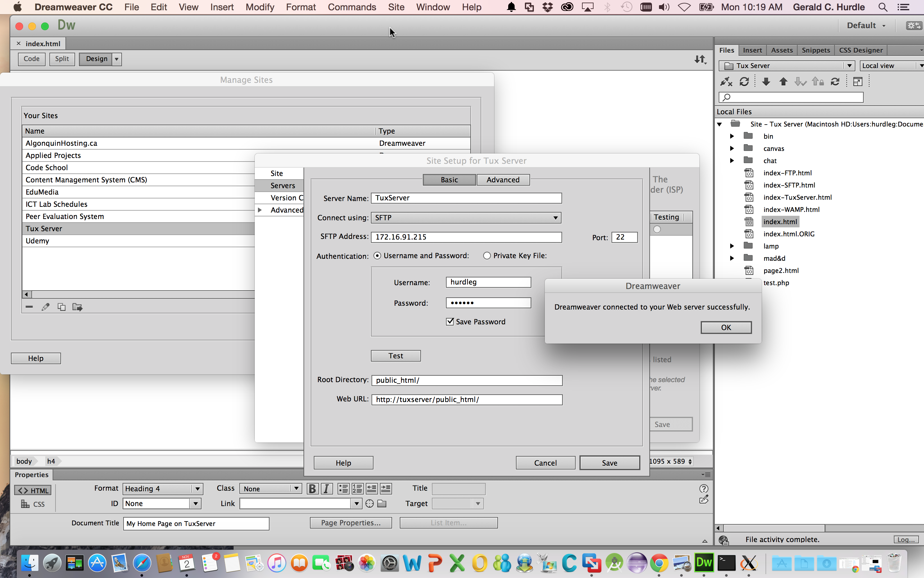924x578 pixels.
Task: Open the Connect using SFTP dropdown
Action: click(x=466, y=218)
